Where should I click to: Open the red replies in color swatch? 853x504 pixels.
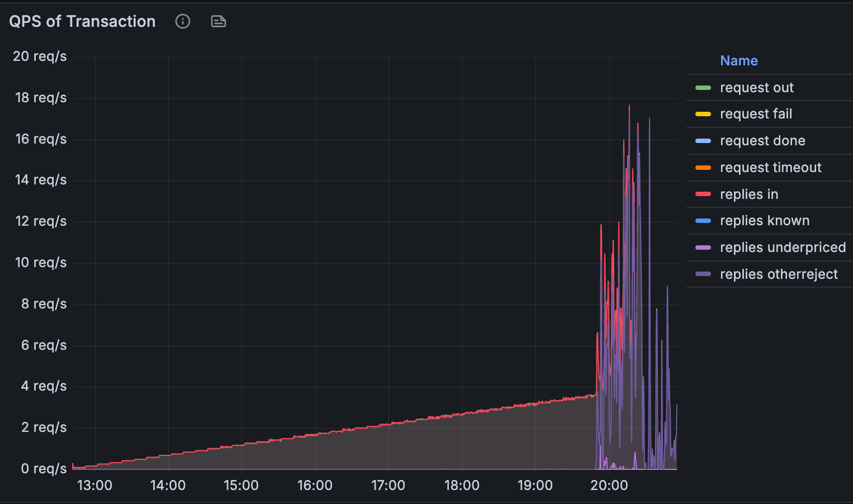pyautogui.click(x=703, y=194)
